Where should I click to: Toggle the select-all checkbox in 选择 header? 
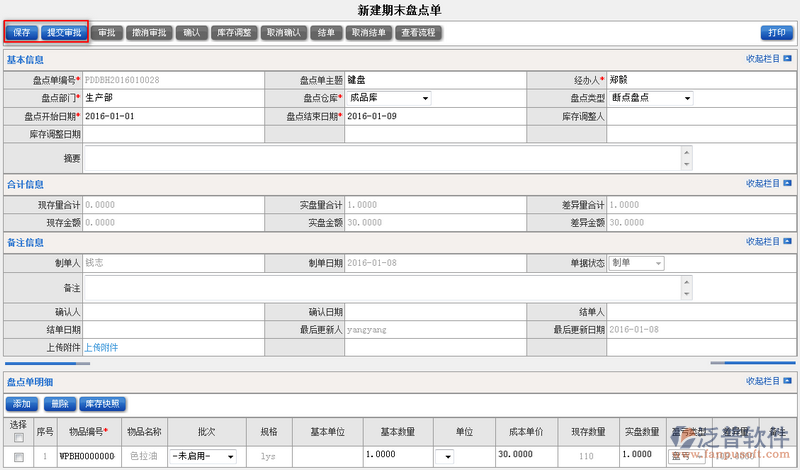pyautogui.click(x=19, y=437)
